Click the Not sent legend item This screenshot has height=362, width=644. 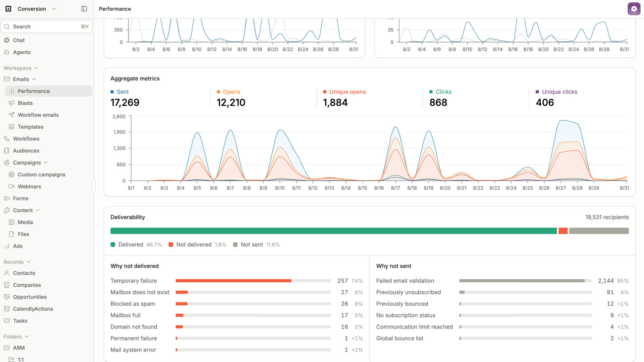tap(256, 245)
